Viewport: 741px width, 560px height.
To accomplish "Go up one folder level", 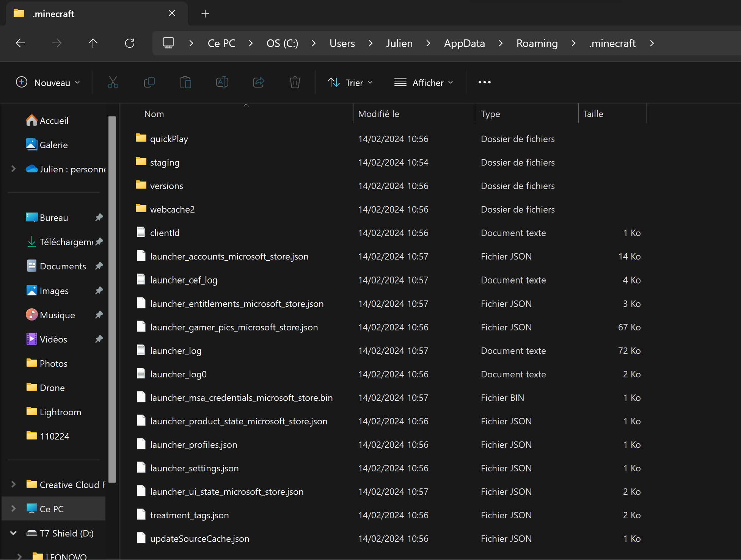I will click(x=93, y=43).
